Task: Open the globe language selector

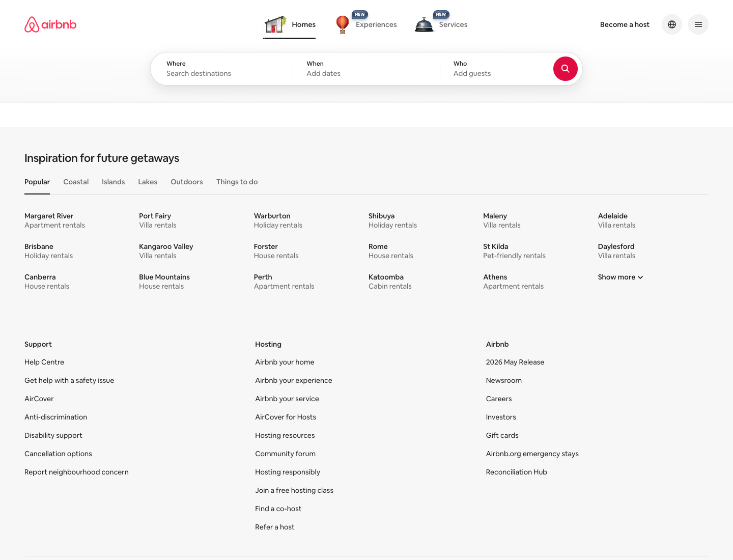Action: click(672, 24)
